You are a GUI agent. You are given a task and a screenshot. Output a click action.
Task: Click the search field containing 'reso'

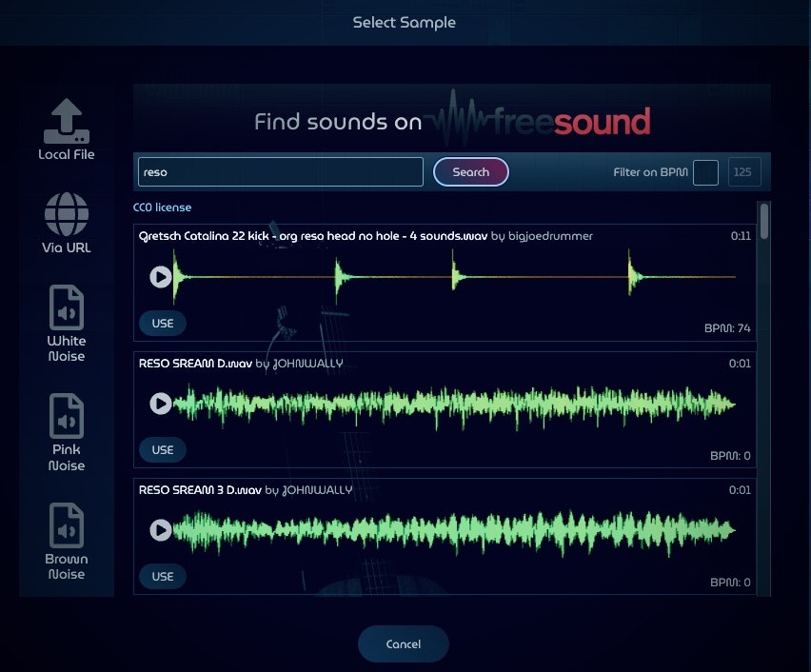click(x=281, y=171)
